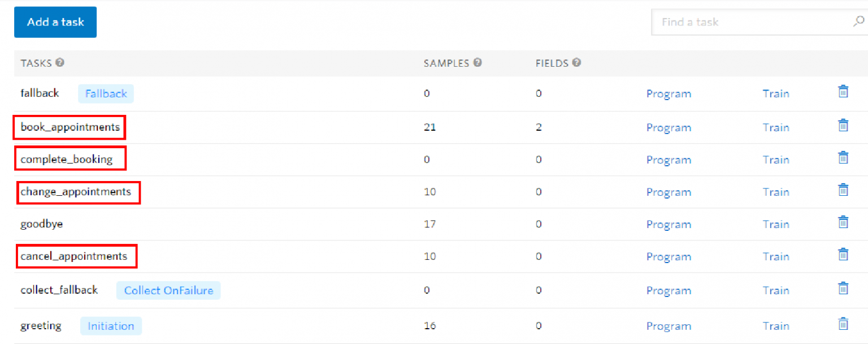Click the Collect OnFailure tag
868x344 pixels.
[168, 291]
